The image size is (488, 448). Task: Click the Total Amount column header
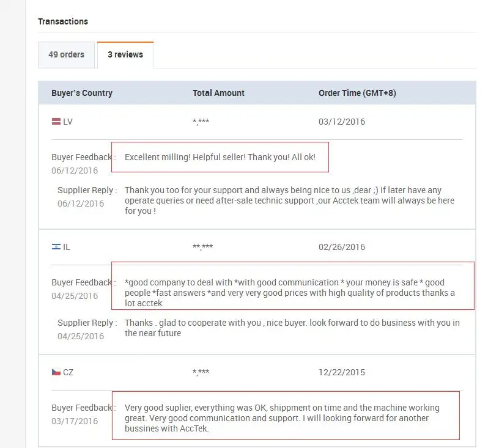tap(218, 93)
